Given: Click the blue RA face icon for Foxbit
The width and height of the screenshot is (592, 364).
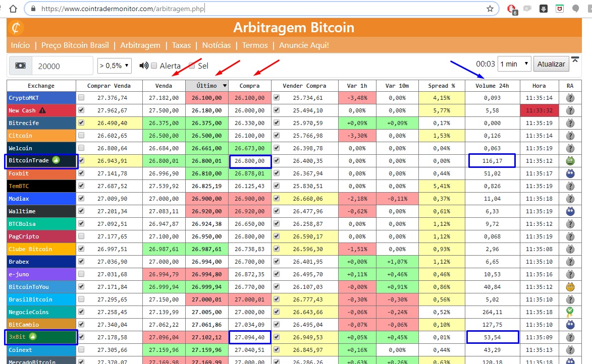Looking at the screenshot, I should tap(570, 173).
